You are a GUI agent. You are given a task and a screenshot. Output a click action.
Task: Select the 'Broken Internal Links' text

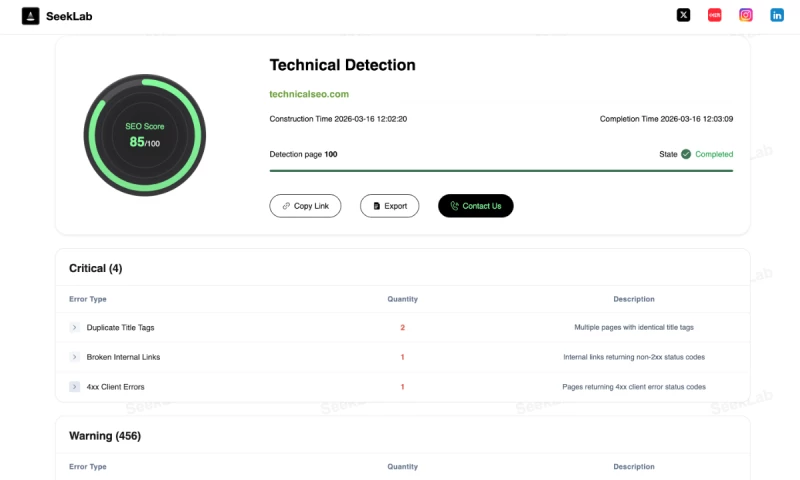123,357
